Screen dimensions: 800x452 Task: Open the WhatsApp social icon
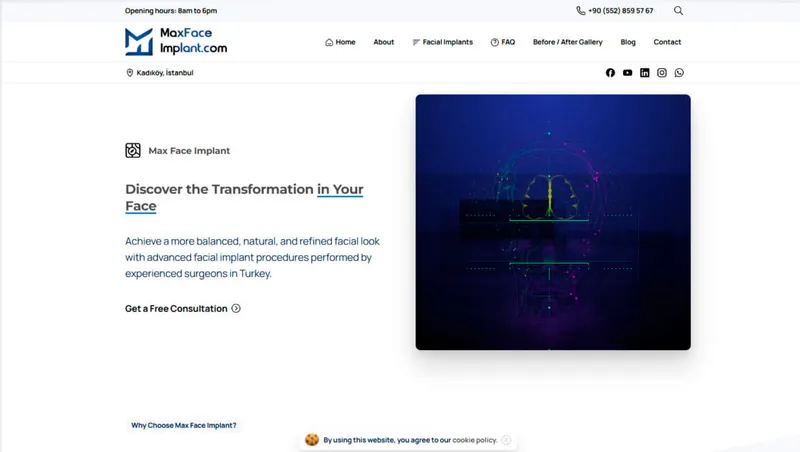click(679, 73)
